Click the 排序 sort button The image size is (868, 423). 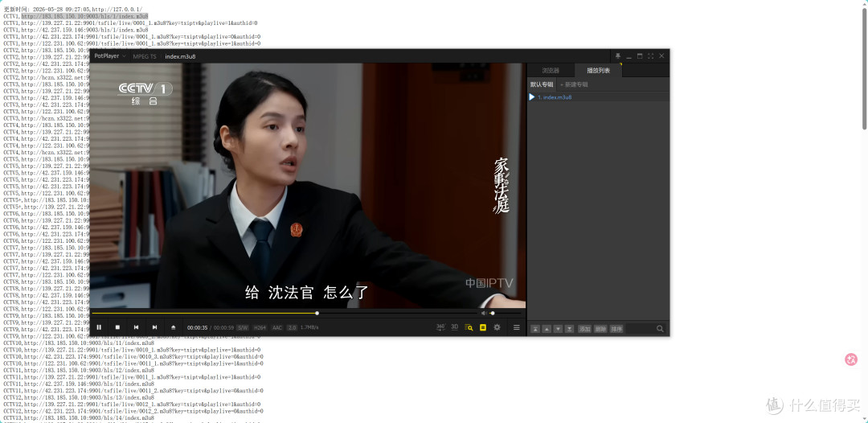616,329
